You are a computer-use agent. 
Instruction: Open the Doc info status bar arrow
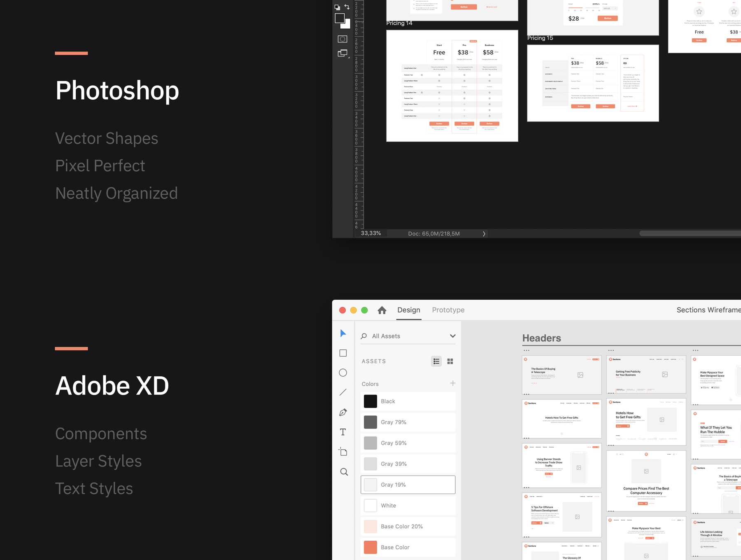pyautogui.click(x=484, y=233)
